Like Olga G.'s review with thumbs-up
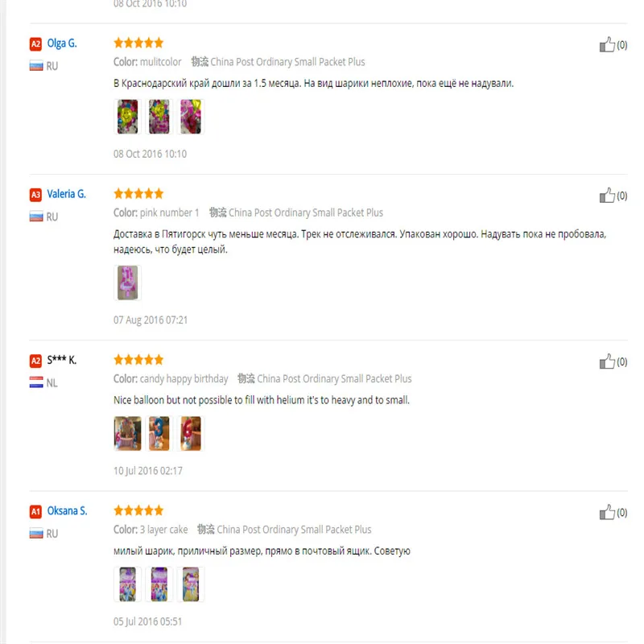Screen dimensions: 644x644 pos(607,45)
